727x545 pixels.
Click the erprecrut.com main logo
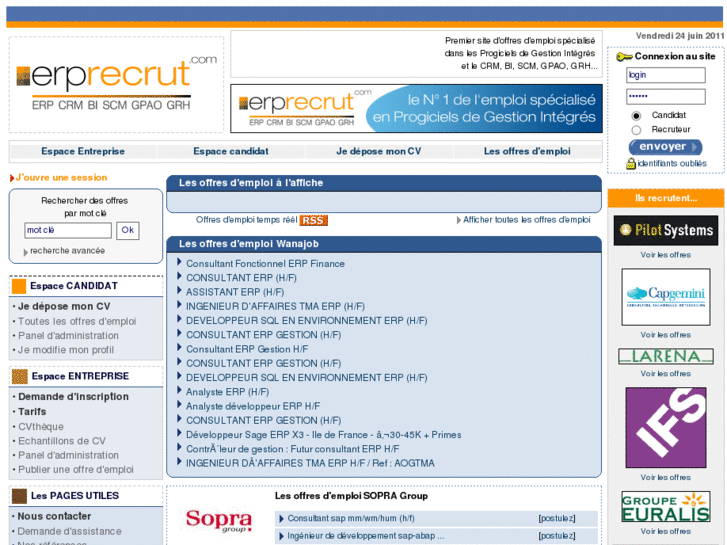116,83
